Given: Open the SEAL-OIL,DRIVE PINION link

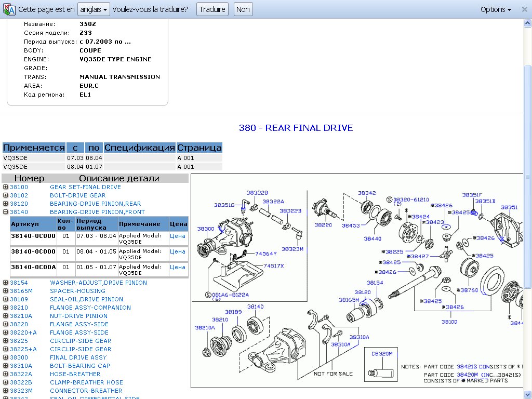Looking at the screenshot, I should 86,299.
